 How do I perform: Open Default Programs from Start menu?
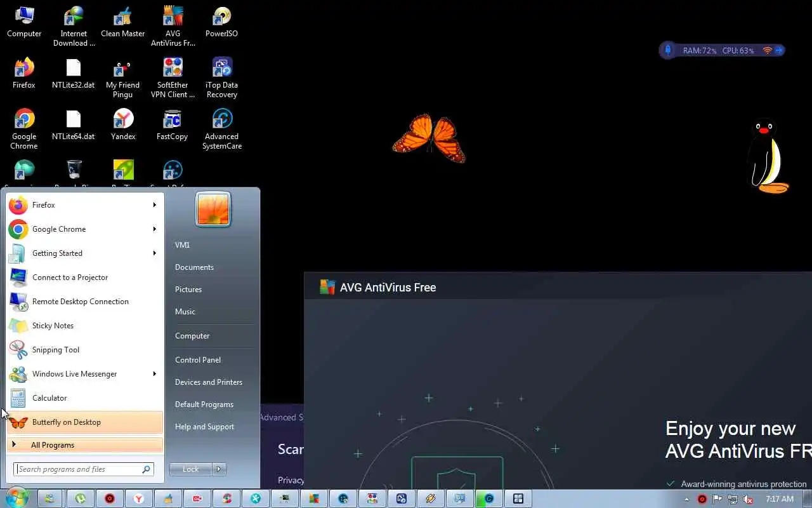204,404
